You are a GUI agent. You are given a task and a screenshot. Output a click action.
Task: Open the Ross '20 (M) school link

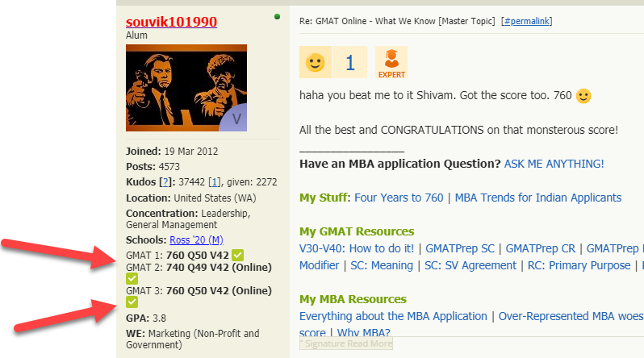196,240
